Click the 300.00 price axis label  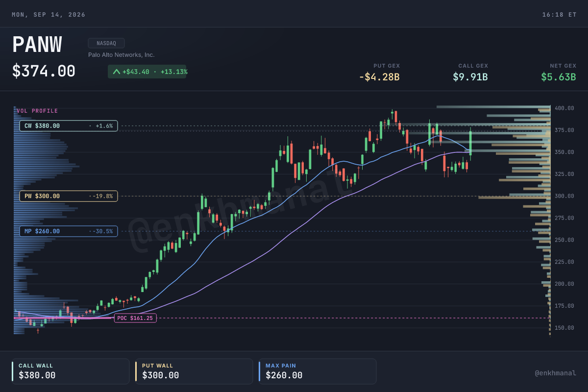click(x=564, y=196)
